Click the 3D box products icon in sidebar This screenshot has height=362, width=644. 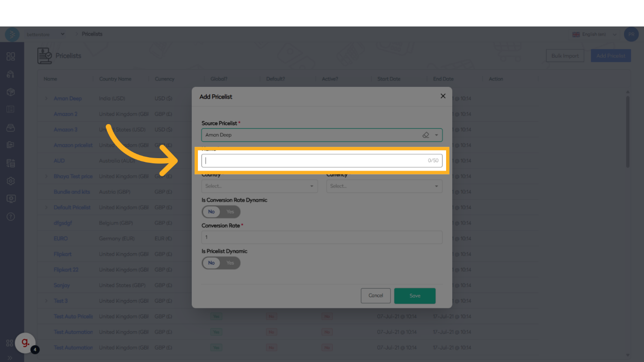tap(11, 92)
